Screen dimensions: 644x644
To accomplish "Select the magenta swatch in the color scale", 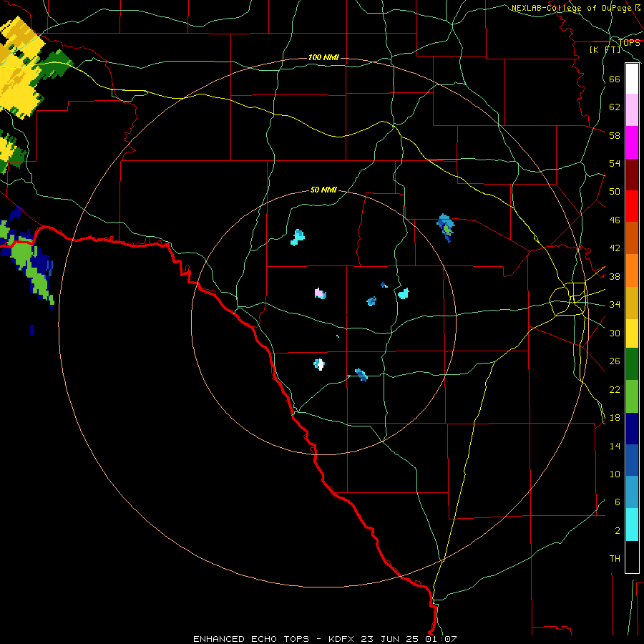I will (632, 142).
